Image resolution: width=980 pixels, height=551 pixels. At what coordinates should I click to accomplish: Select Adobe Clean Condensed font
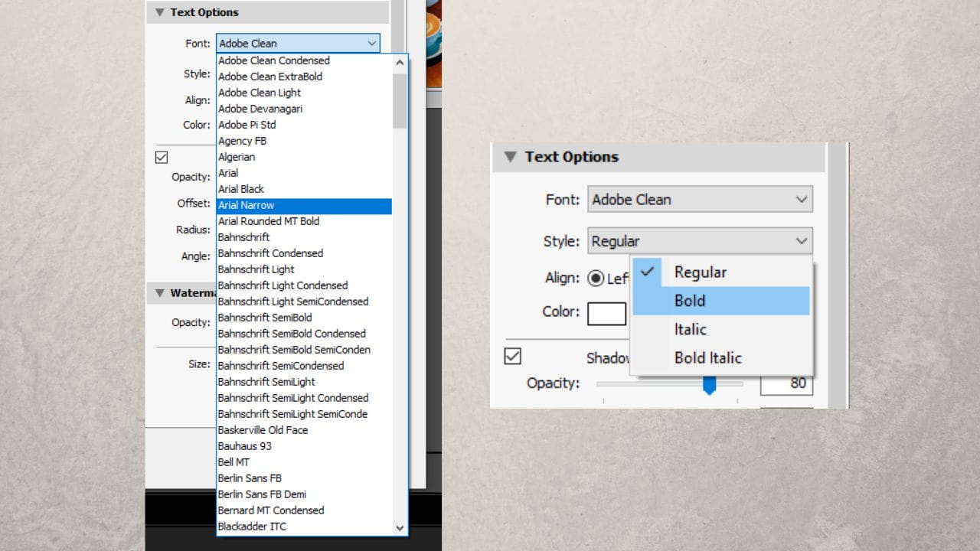(304, 60)
